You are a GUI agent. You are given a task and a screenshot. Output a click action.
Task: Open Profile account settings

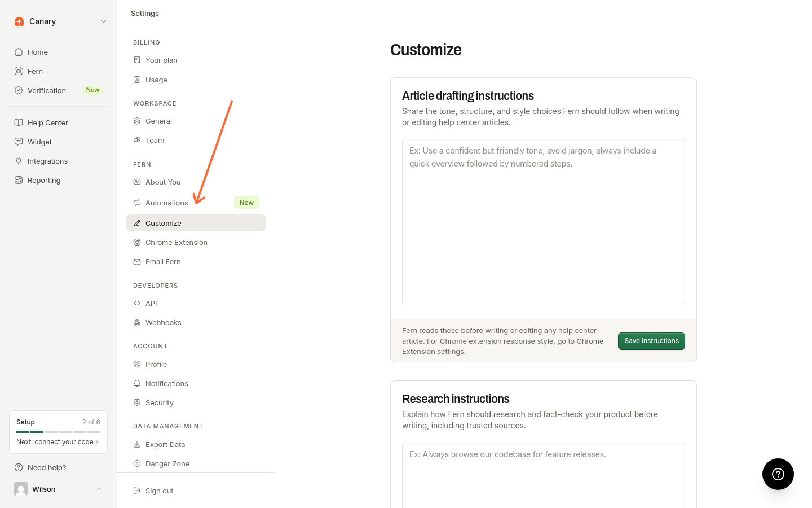coord(196,364)
